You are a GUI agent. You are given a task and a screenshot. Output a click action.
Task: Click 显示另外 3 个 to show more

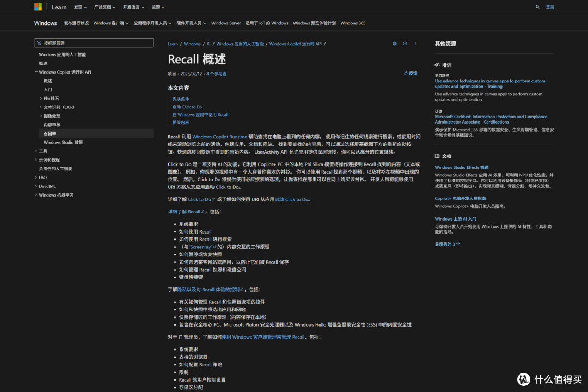[448, 244]
